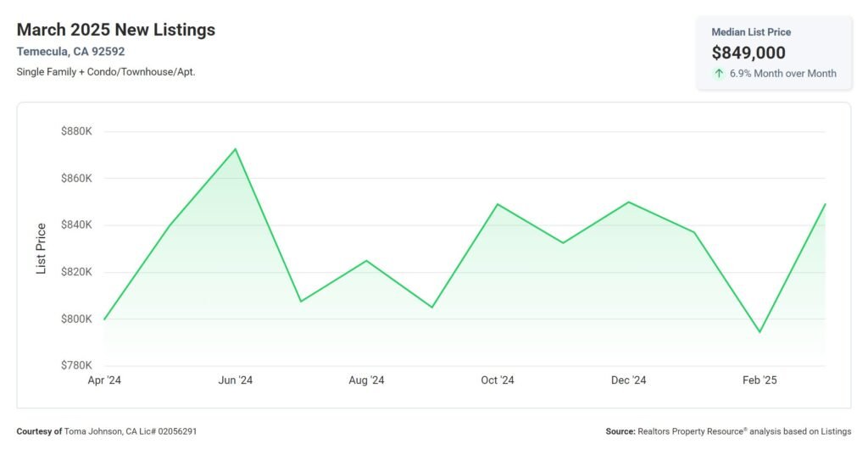
Task: Click the rotated List Price axis title
Action: (x=41, y=248)
